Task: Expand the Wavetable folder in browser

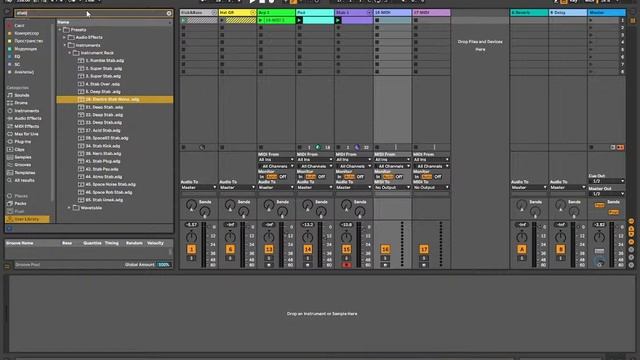Action: (69, 208)
